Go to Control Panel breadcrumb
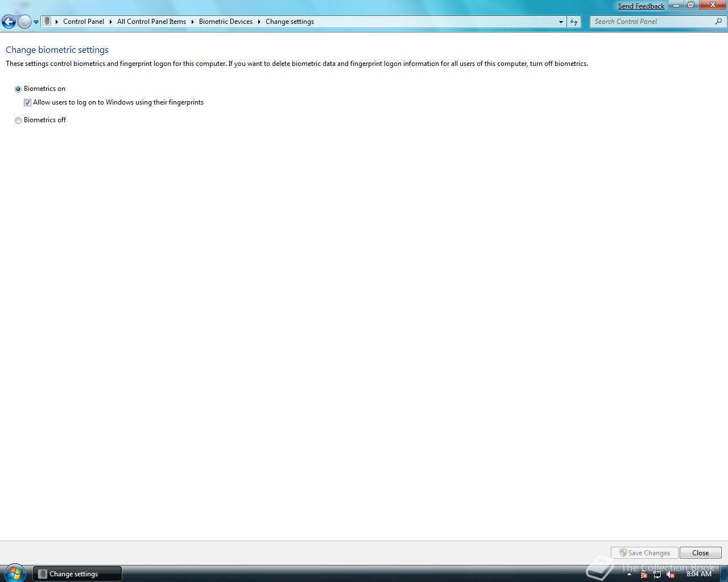The height and width of the screenshot is (582, 728). (84, 22)
